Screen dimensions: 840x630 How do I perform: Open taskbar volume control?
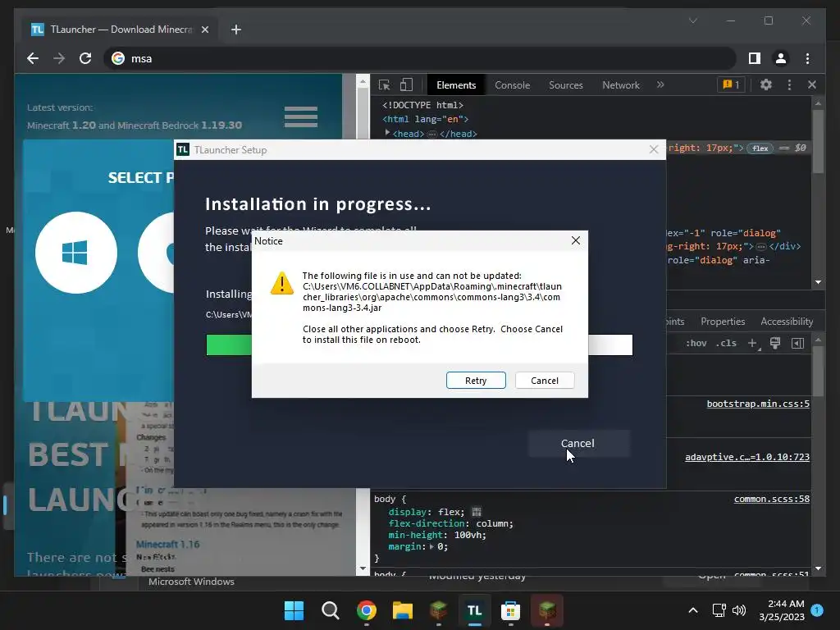(x=739, y=610)
